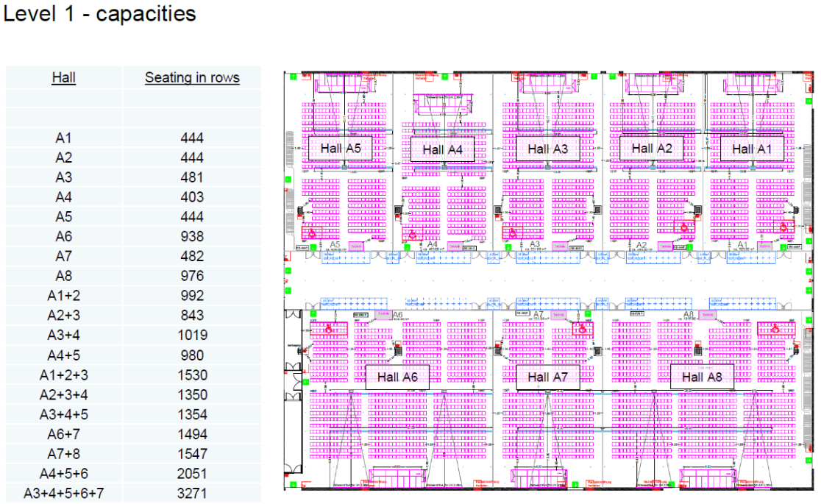Click the seating value 403
821x504 pixels.
(192, 197)
